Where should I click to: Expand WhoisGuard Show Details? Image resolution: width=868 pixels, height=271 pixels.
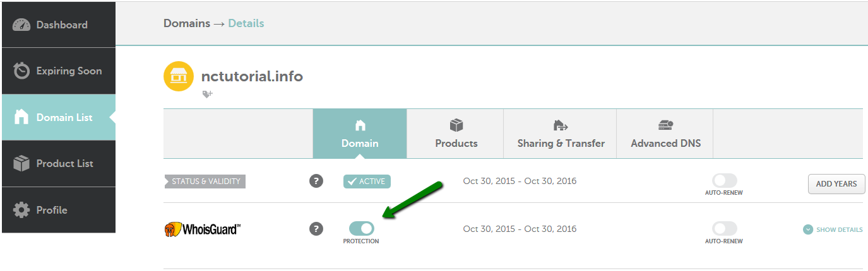(833, 229)
